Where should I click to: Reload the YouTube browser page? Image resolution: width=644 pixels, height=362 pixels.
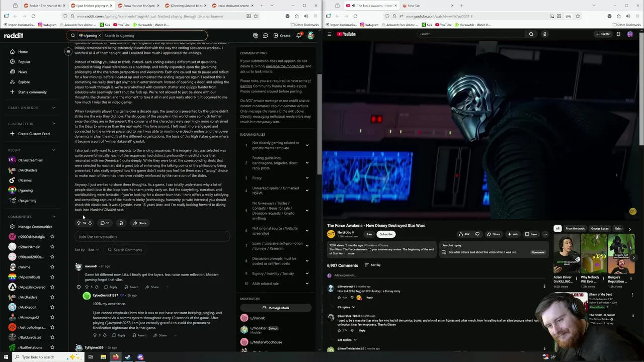(355, 16)
